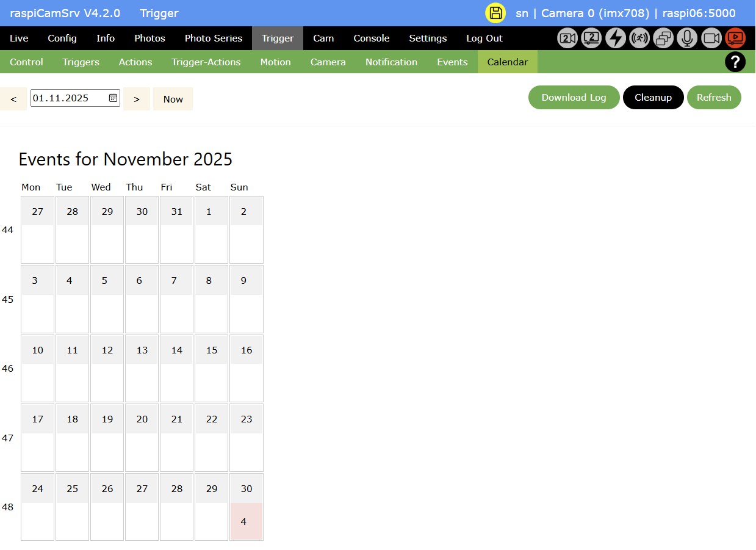This screenshot has height=550, width=756.
Task: Open the help question mark icon
Action: [x=735, y=62]
